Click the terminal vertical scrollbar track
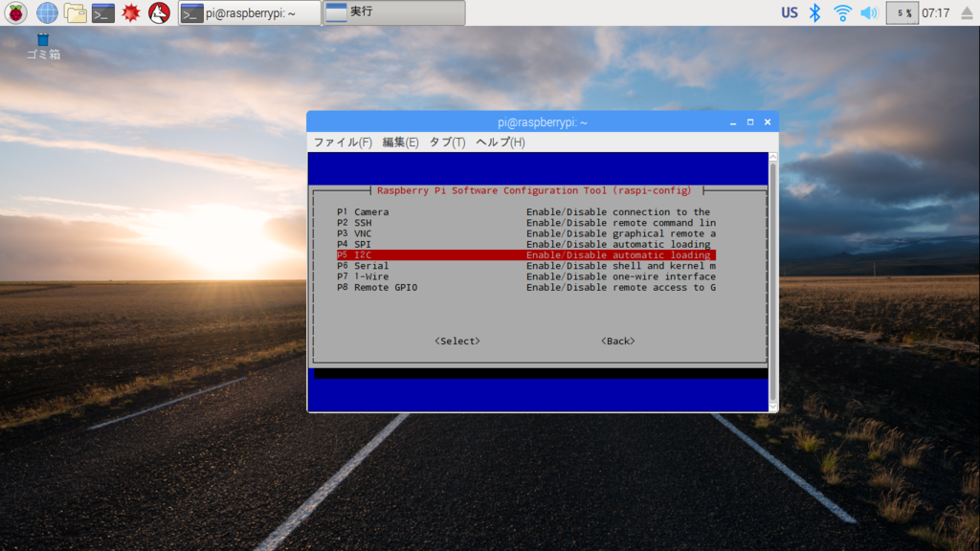This screenshot has width=980, height=551. 773,282
